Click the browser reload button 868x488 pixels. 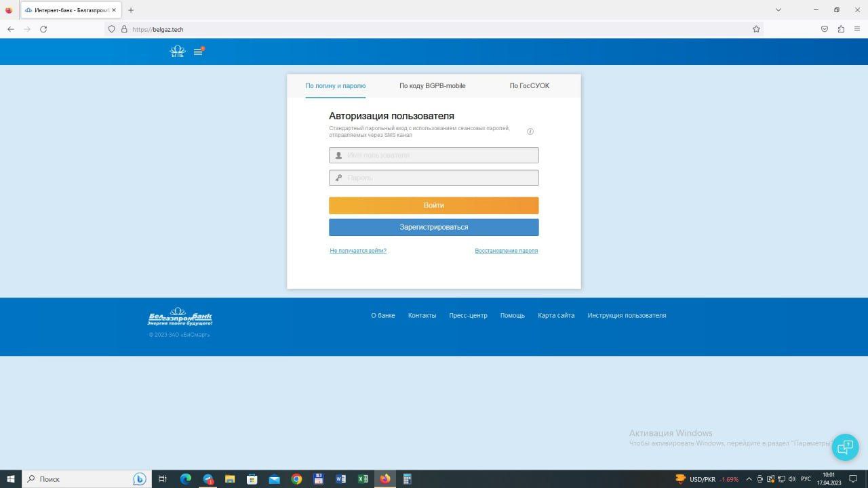(x=43, y=29)
